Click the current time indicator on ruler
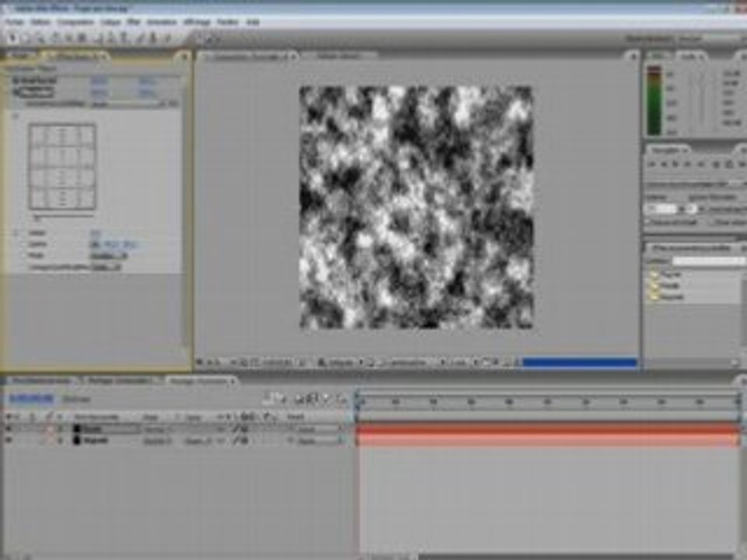Image resolution: width=747 pixels, height=560 pixels. point(359,401)
